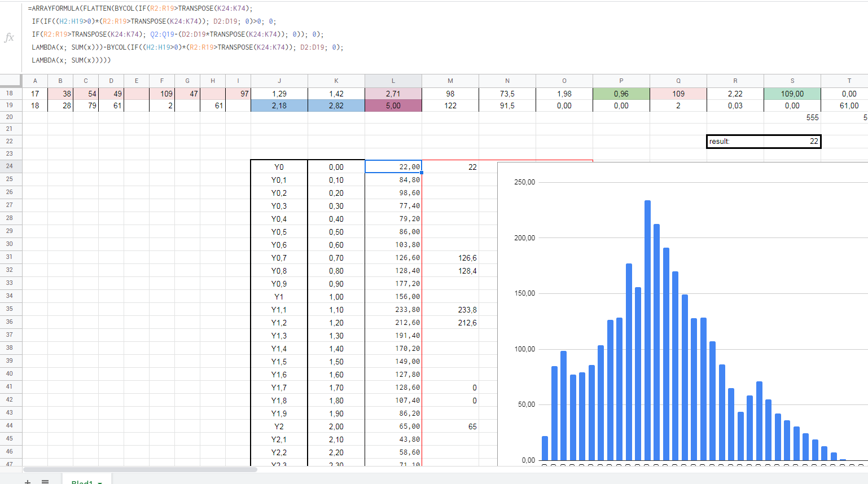Select the Y1,9 label cell

pyautogui.click(x=279, y=413)
